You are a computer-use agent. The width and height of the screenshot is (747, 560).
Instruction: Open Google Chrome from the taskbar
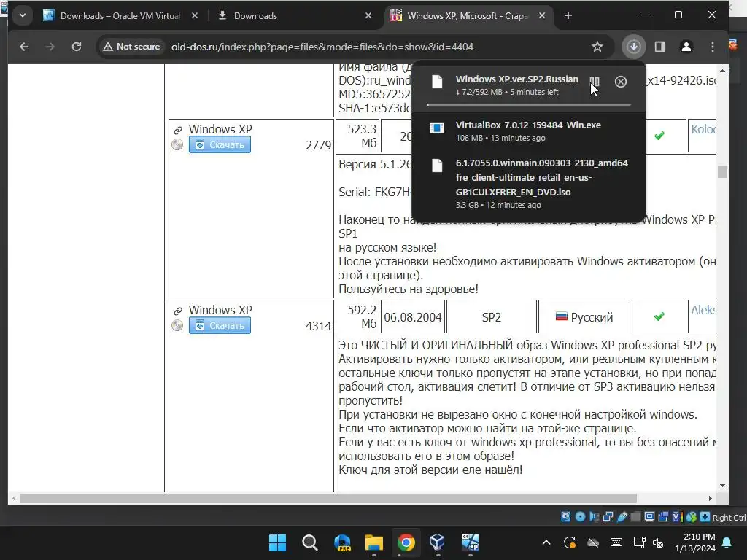click(406, 542)
